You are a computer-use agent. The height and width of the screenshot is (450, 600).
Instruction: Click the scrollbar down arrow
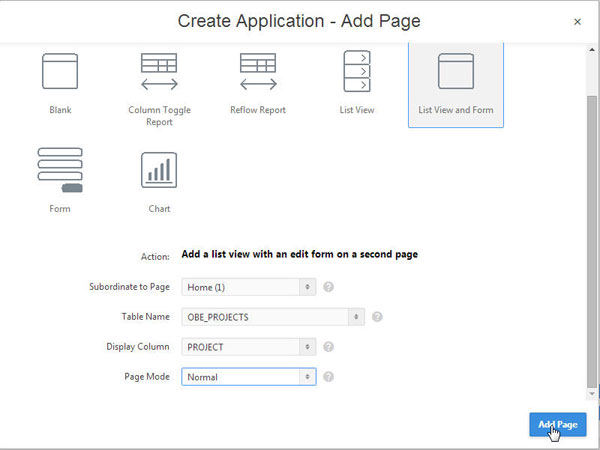coord(592,394)
